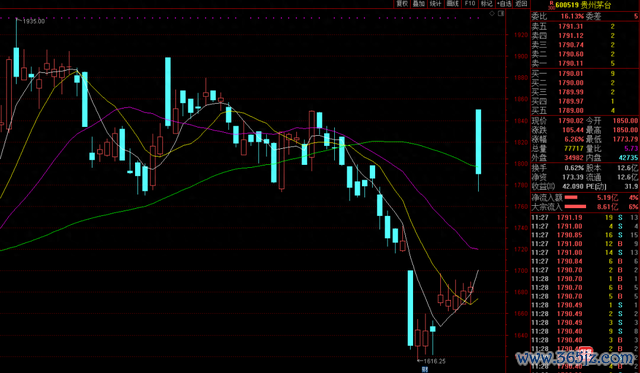Click the 复权 toolbar button

[x=402, y=4]
